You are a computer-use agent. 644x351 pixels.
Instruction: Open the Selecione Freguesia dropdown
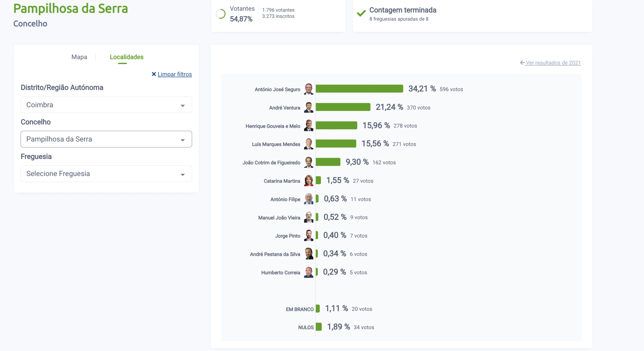106,174
